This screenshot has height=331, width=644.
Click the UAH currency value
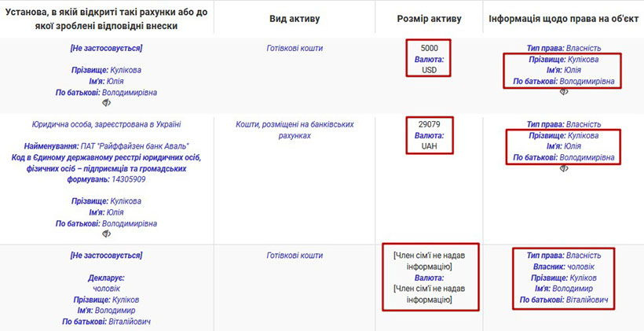pos(429,146)
